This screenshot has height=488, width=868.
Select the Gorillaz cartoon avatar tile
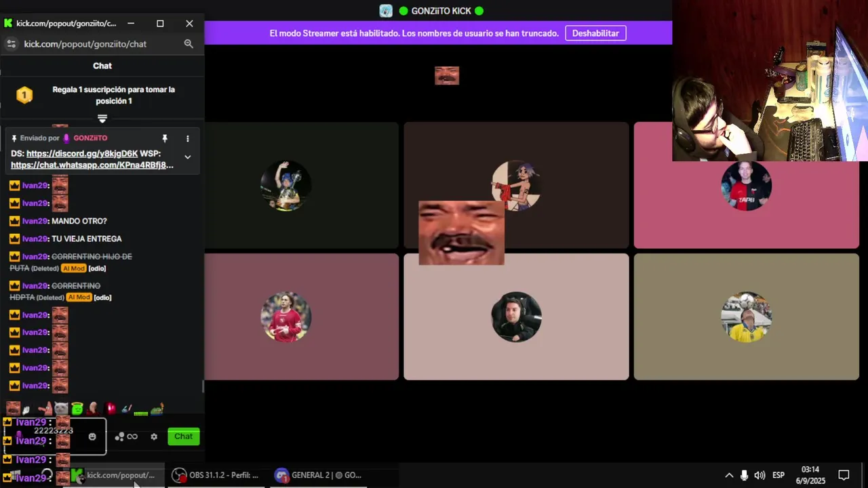pos(516,186)
